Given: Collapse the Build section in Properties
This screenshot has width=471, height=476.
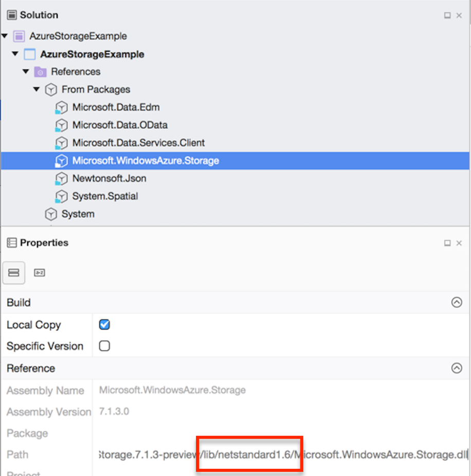Looking at the screenshot, I should click(457, 302).
